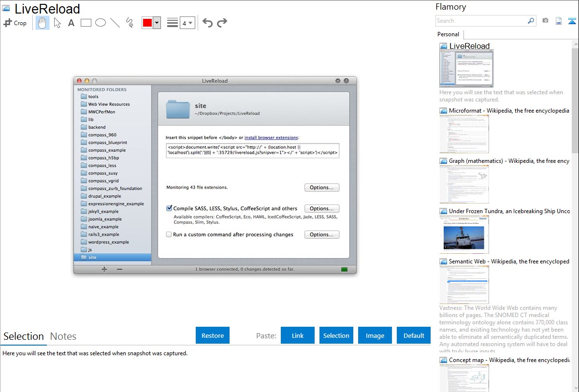Choose the arrow pointer selection tool
Image resolution: width=579 pixels, height=392 pixels.
coord(57,23)
